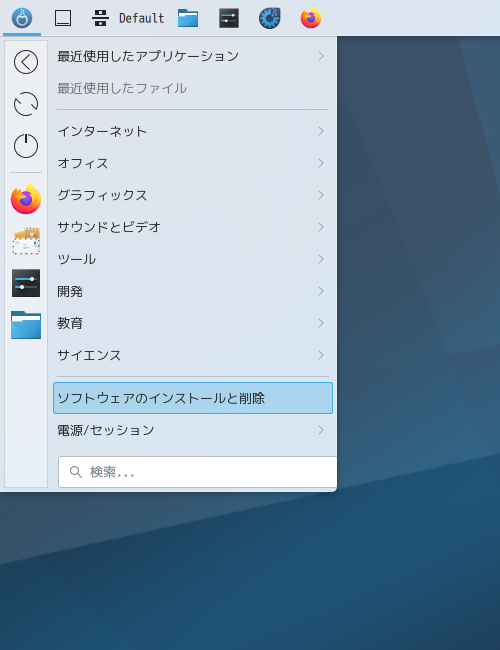Open the mail and calendar app in favorites
This screenshot has height=650, width=500.
click(x=26, y=241)
